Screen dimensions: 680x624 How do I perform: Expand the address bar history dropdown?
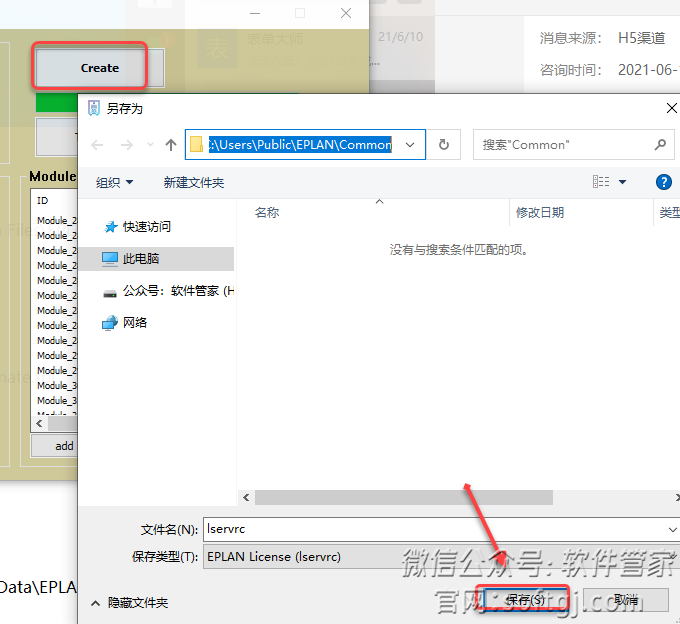(410, 145)
